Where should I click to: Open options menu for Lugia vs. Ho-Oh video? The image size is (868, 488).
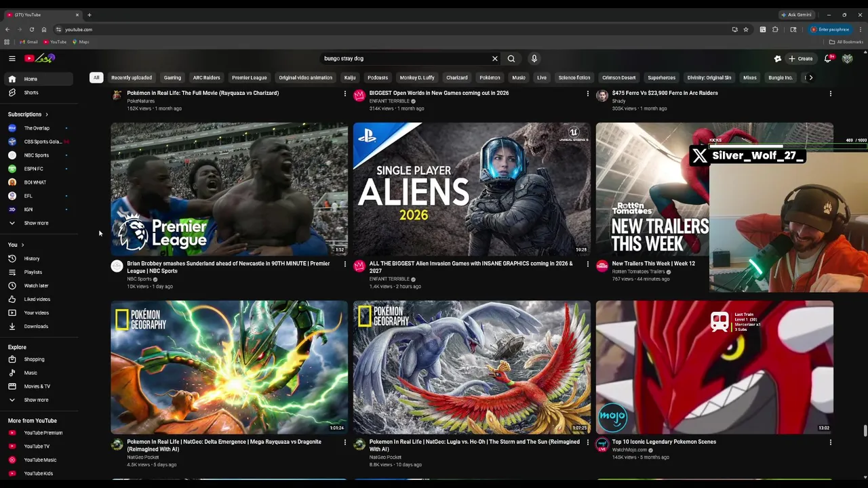pyautogui.click(x=587, y=442)
